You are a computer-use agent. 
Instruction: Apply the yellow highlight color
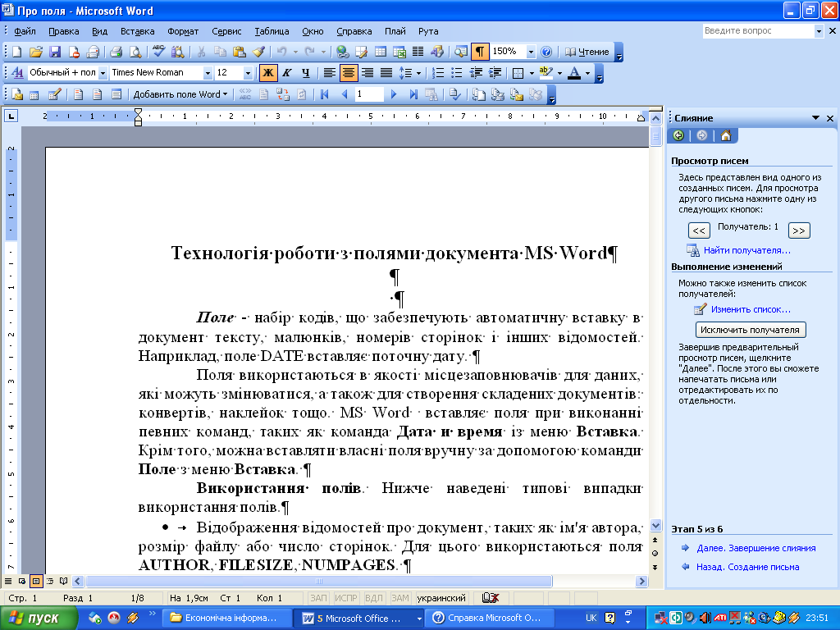(x=546, y=72)
